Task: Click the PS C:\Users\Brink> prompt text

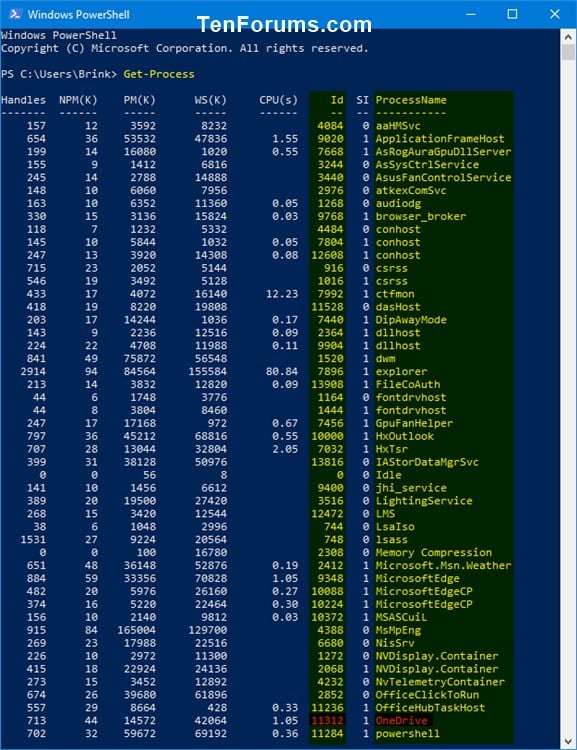Action: pos(59,74)
